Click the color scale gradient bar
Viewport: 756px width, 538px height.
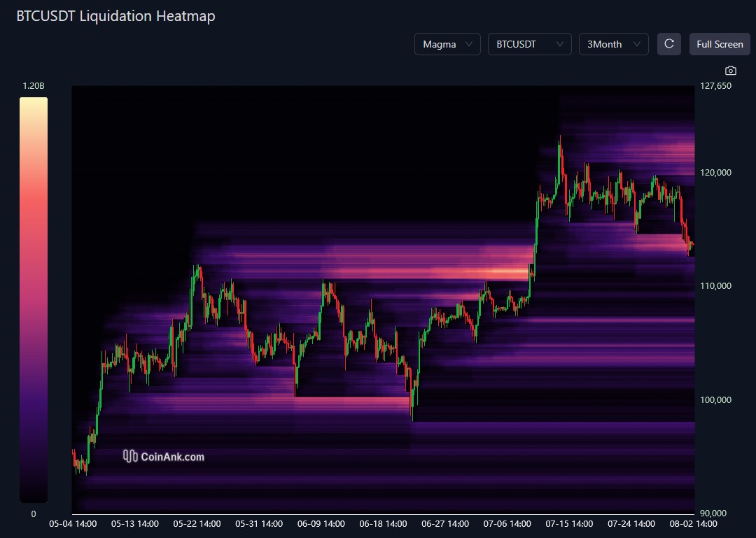coord(34,300)
